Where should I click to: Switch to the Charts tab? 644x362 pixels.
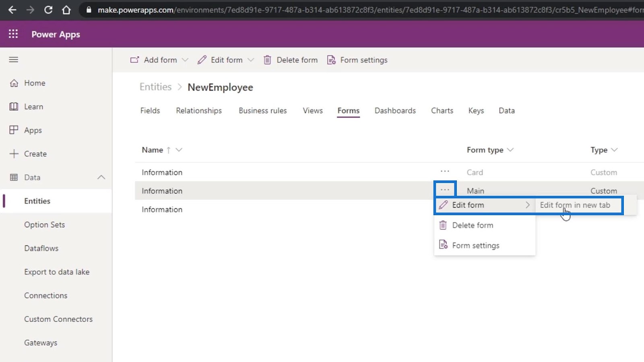pos(442,111)
